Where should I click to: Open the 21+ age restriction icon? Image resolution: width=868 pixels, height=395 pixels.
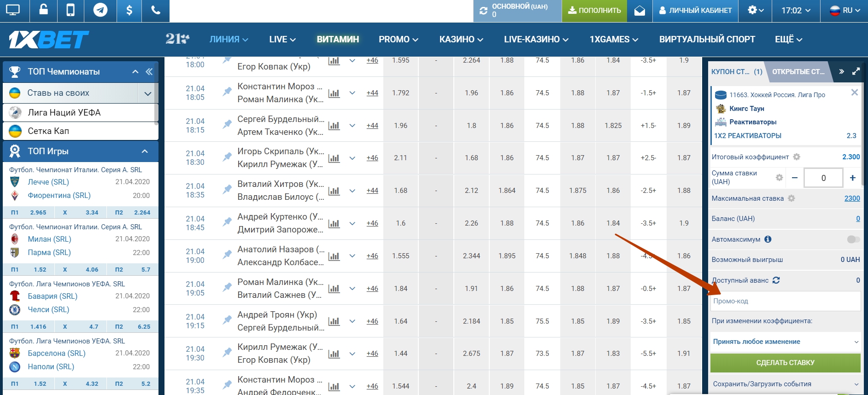(177, 39)
